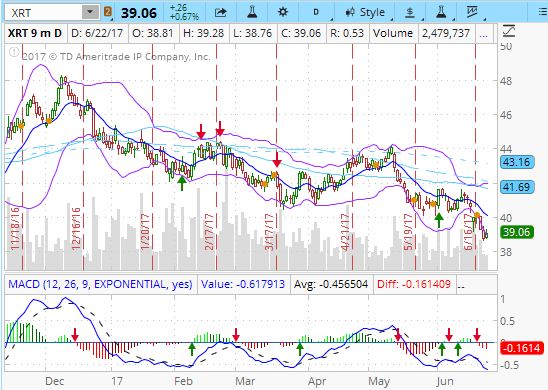Image resolution: width=548 pixels, height=390 pixels.
Task: Expand the XRT symbol dropdown arrow
Action: pyautogui.click(x=90, y=12)
